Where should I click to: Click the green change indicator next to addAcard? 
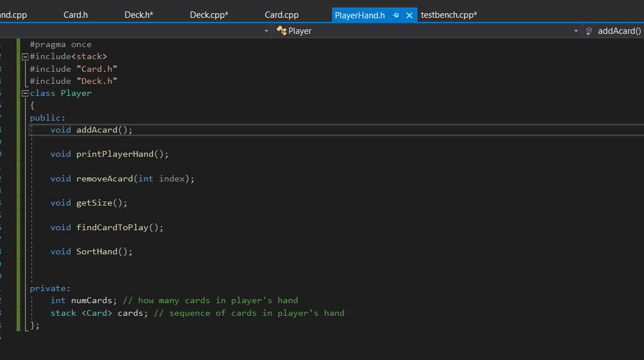point(17,130)
